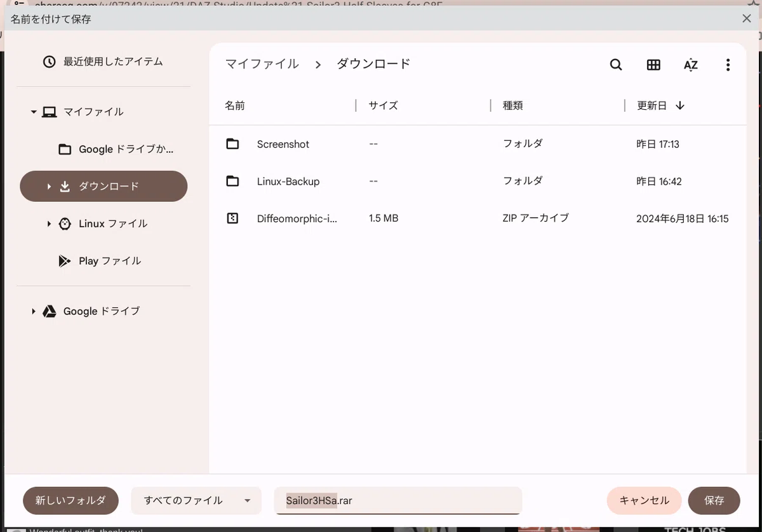Open search in file dialog

point(615,65)
